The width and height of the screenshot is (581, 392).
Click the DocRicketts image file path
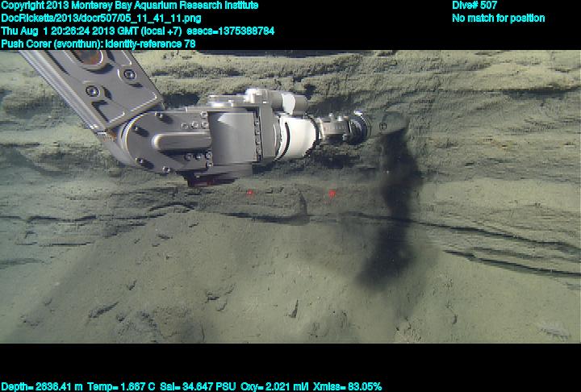(102, 18)
